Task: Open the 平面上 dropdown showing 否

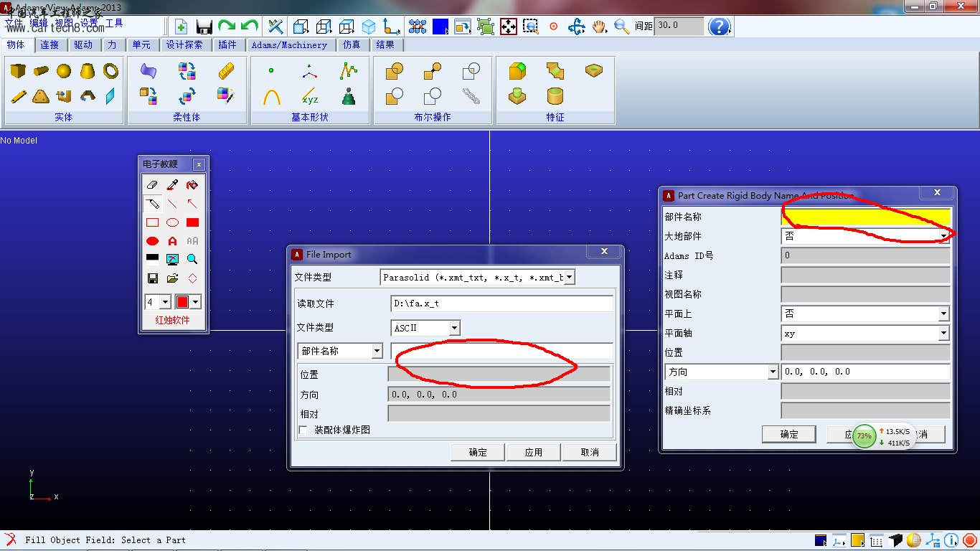Action: (x=943, y=314)
